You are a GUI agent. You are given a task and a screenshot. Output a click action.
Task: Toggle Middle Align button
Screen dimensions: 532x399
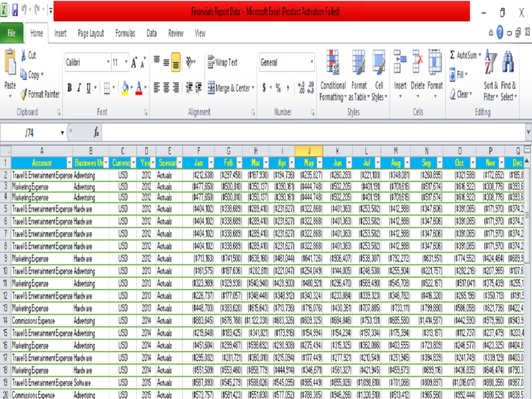tap(166, 62)
